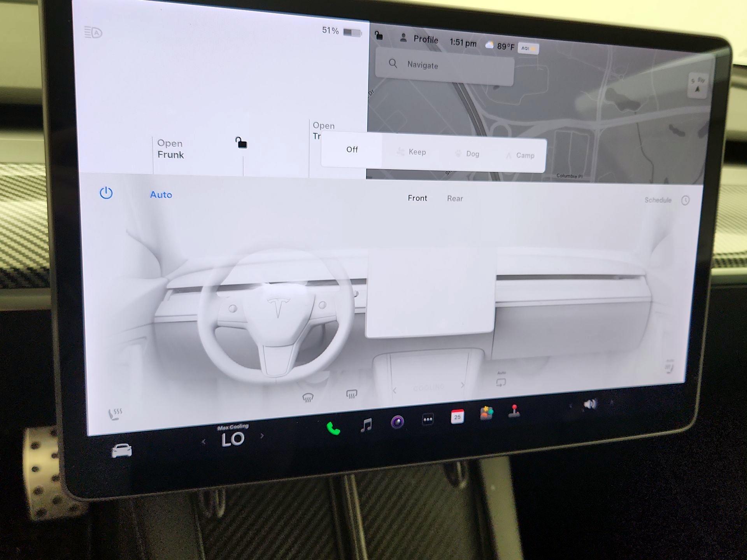Raise volume with the arrow right of the speaker
Screen dimensions: 747x560
pos(612,402)
